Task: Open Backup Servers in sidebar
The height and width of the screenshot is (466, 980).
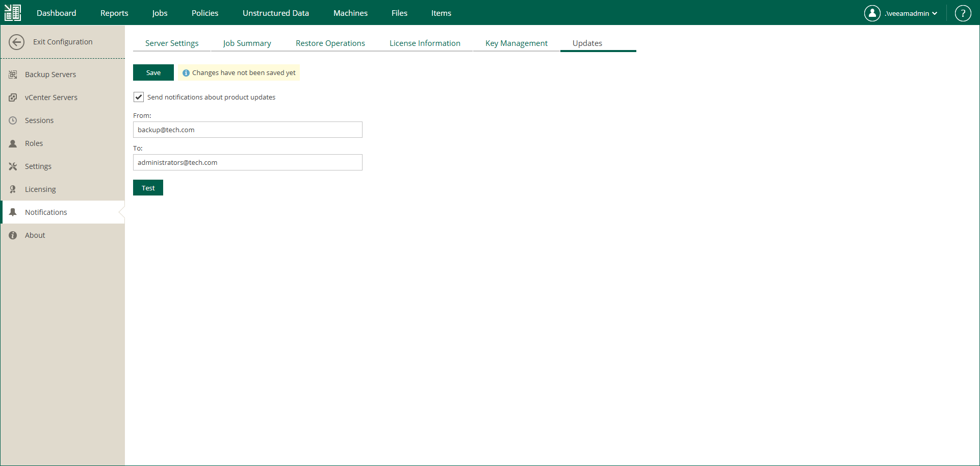Action: coord(62,75)
